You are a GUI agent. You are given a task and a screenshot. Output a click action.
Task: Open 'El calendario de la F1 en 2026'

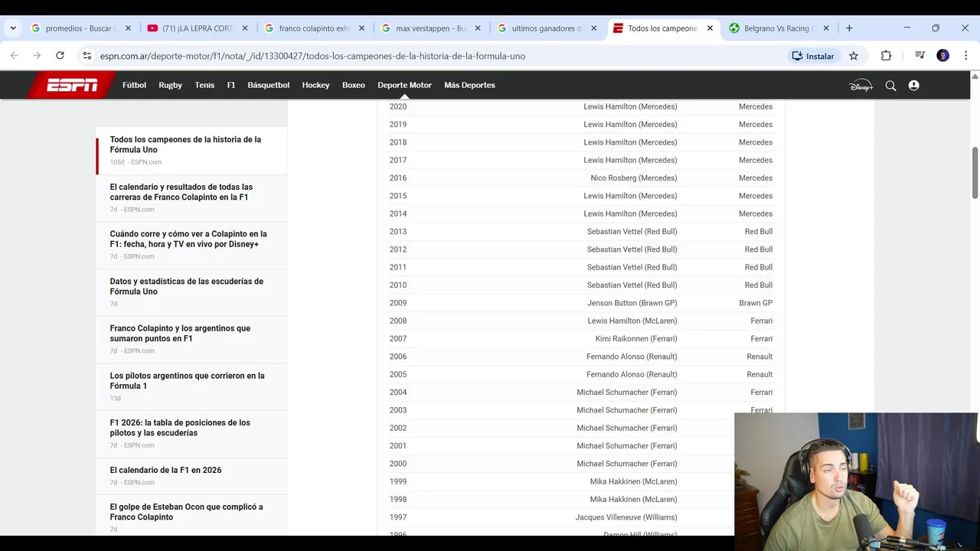click(x=165, y=470)
